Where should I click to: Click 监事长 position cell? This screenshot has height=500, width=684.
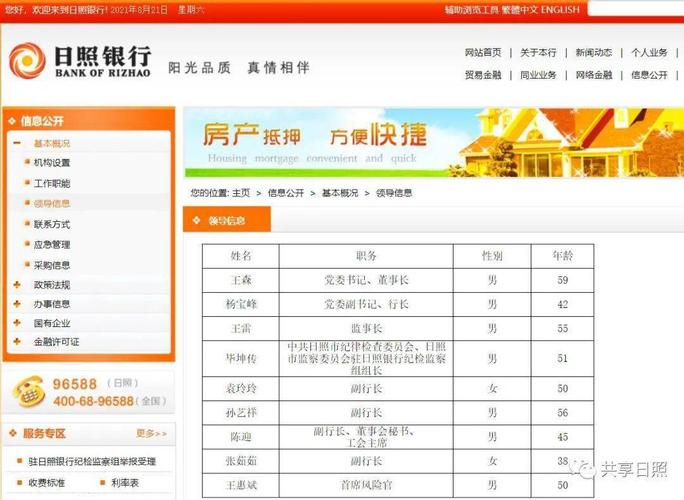click(366, 328)
